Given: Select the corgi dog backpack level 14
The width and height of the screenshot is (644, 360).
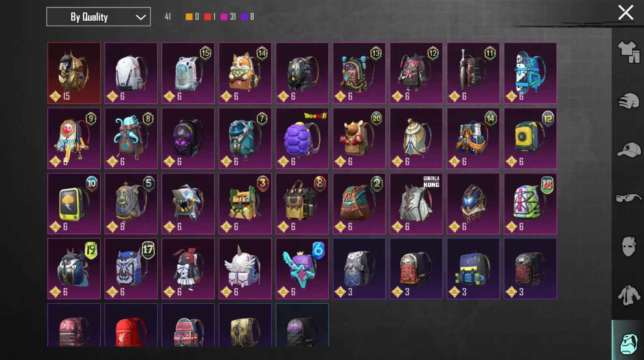Looking at the screenshot, I should (245, 73).
